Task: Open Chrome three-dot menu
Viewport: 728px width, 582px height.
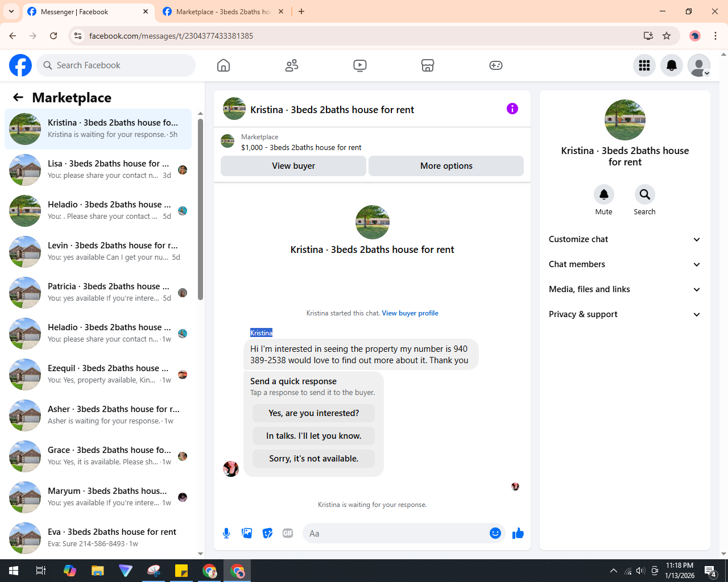Action: point(715,36)
